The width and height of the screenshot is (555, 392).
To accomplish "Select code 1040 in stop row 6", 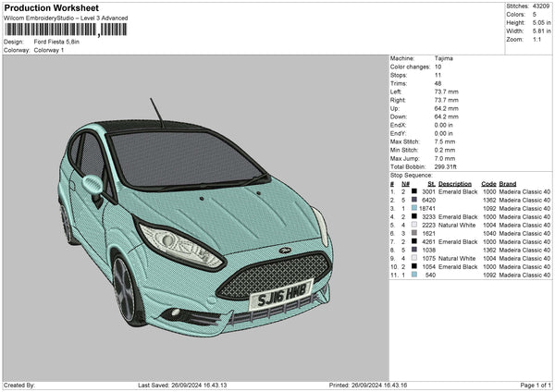I will tap(489, 234).
